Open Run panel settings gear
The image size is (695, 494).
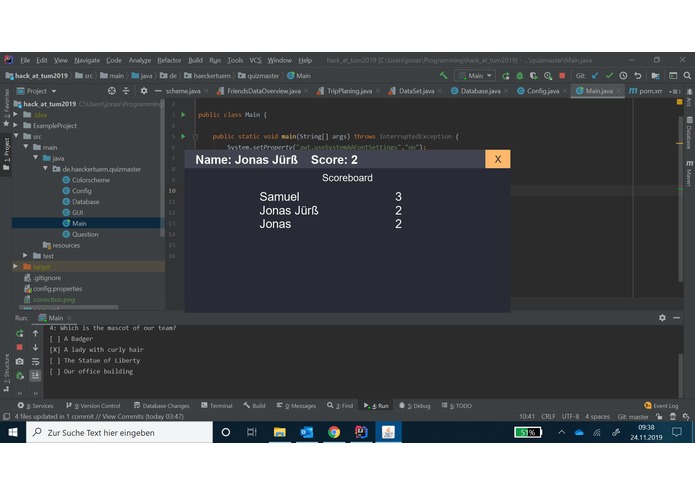pyautogui.click(x=662, y=318)
